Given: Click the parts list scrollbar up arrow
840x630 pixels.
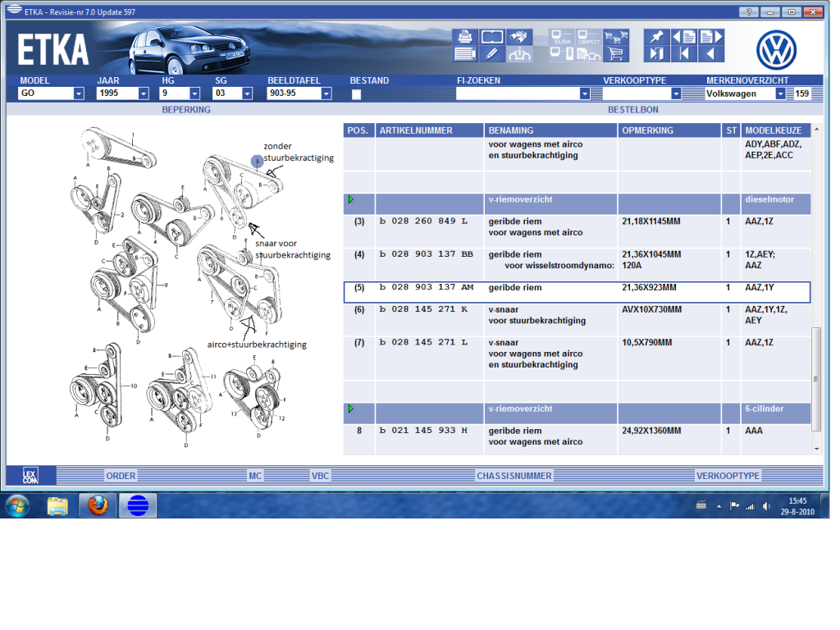Looking at the screenshot, I should [x=816, y=129].
